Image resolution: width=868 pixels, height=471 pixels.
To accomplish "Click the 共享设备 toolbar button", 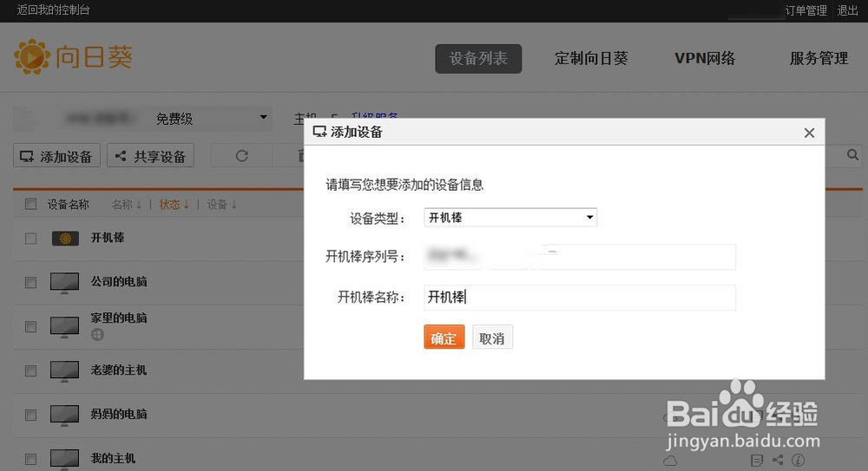I will pos(150,155).
